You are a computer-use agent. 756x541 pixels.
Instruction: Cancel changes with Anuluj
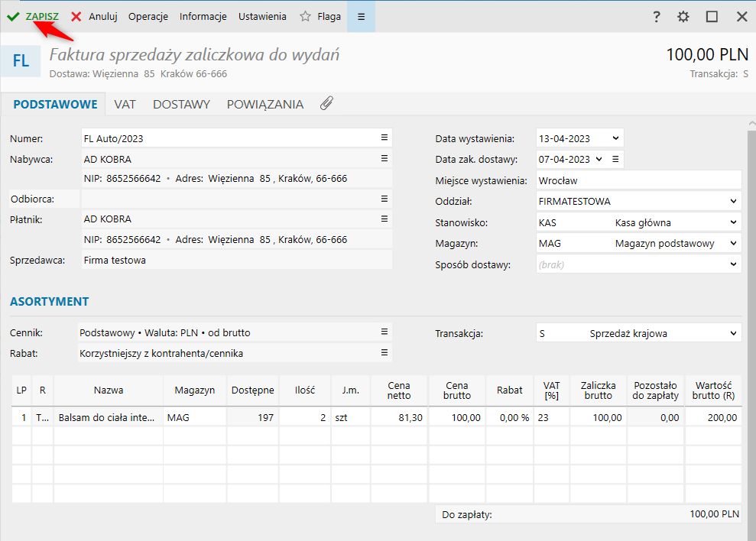[94, 16]
